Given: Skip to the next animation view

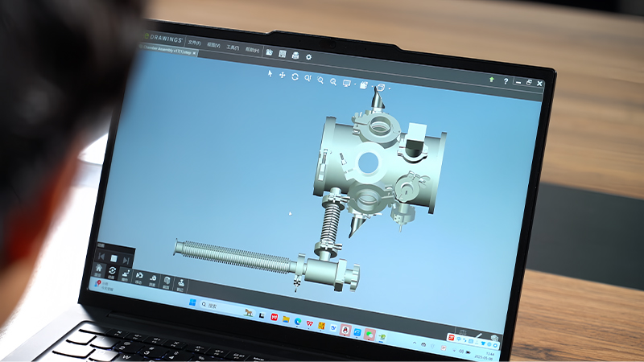Looking at the screenshot, I should pos(126,261).
